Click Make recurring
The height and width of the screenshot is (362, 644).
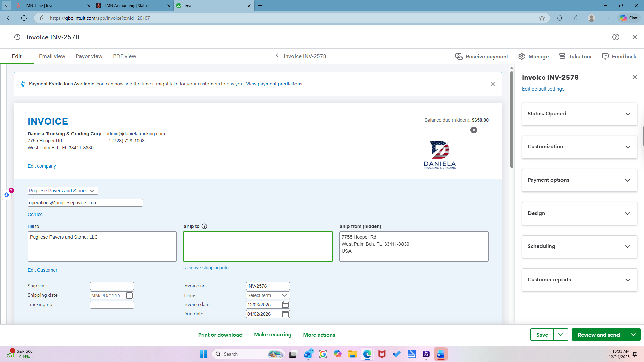(x=273, y=335)
